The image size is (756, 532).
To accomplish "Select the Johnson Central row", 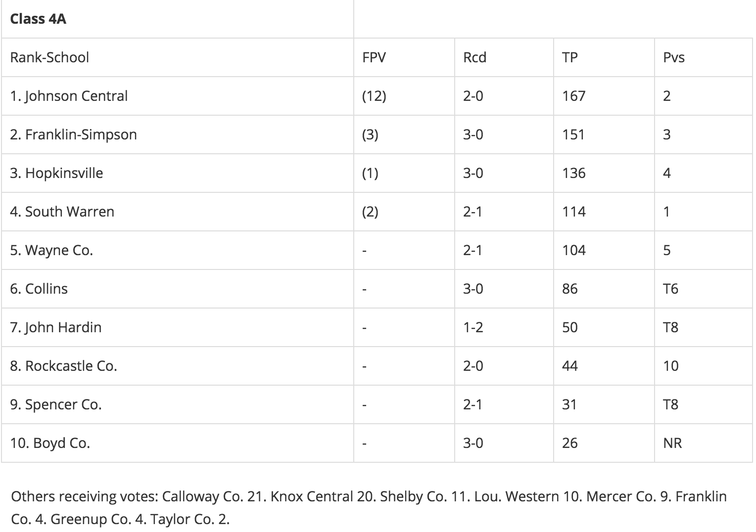I will point(377,96).
